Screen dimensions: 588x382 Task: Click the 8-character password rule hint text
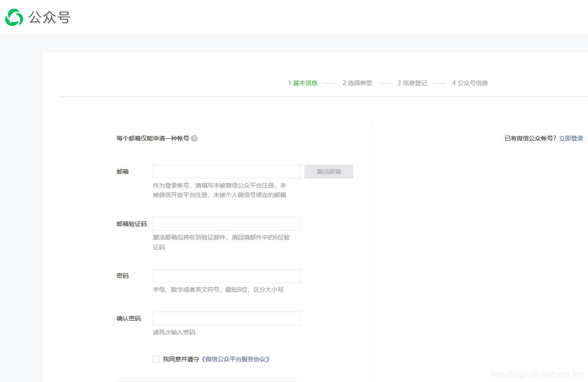point(218,289)
